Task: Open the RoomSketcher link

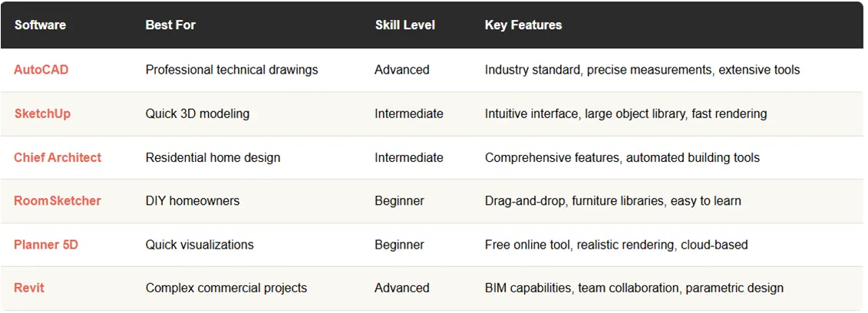Action: [58, 201]
